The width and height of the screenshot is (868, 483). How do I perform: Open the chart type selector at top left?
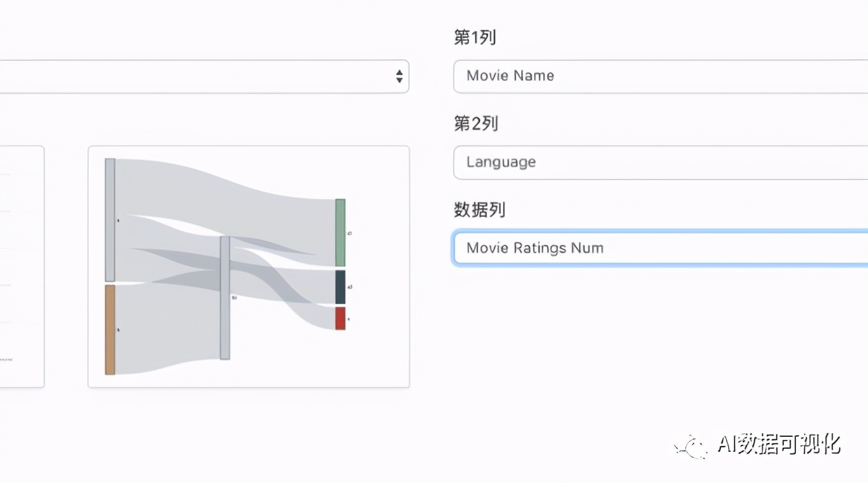coord(201,76)
